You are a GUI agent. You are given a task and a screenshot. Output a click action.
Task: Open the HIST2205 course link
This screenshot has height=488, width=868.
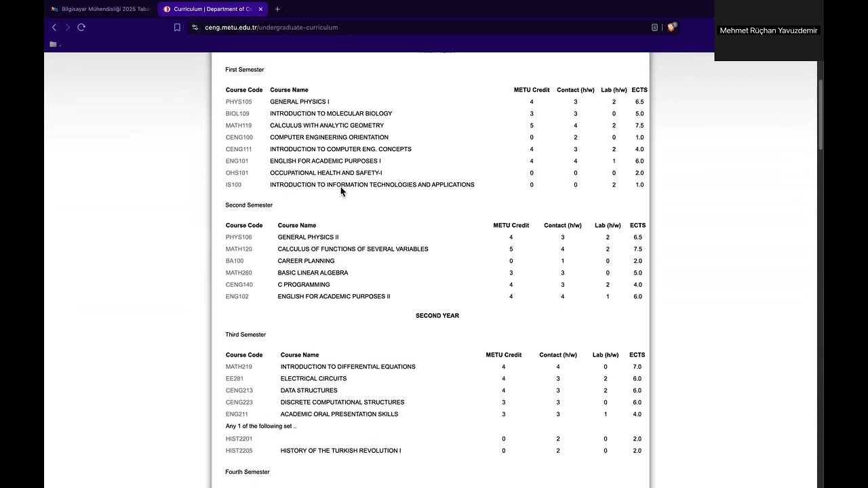tap(239, 451)
